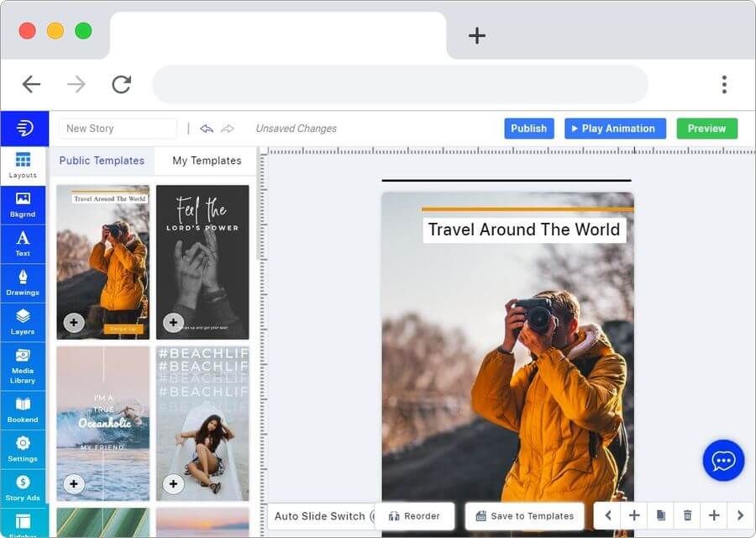This screenshot has height=538, width=756.
Task: Undo the last change
Action: (x=207, y=129)
